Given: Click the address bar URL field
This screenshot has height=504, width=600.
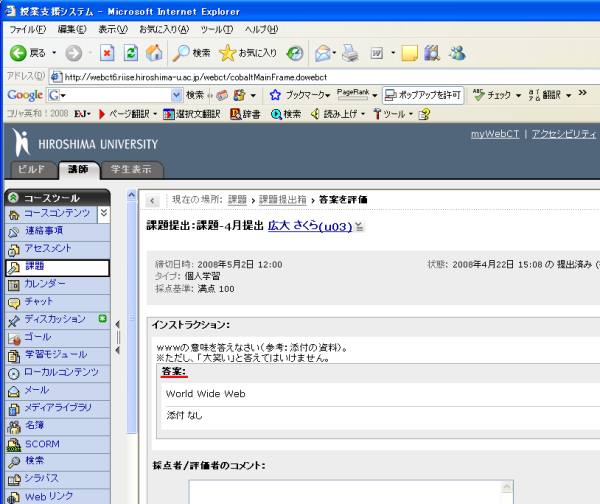Looking at the screenshot, I should click(x=324, y=77).
